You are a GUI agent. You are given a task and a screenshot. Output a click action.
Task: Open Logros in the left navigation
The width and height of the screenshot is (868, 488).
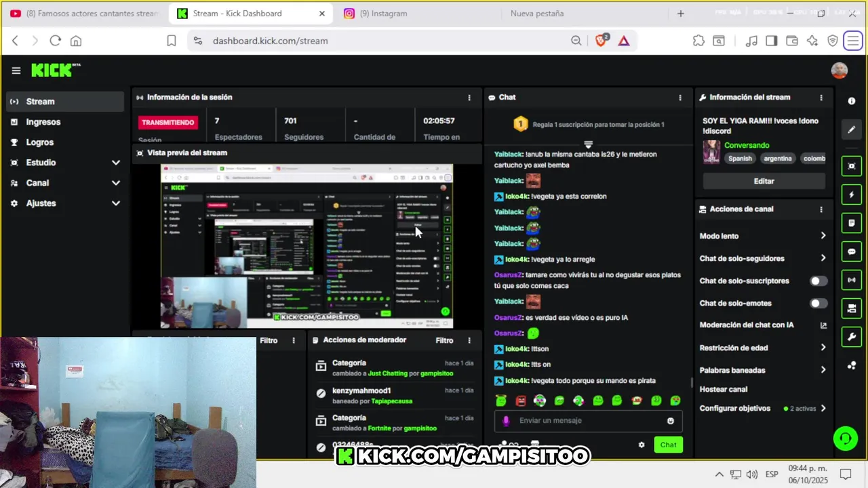pyautogui.click(x=66, y=142)
